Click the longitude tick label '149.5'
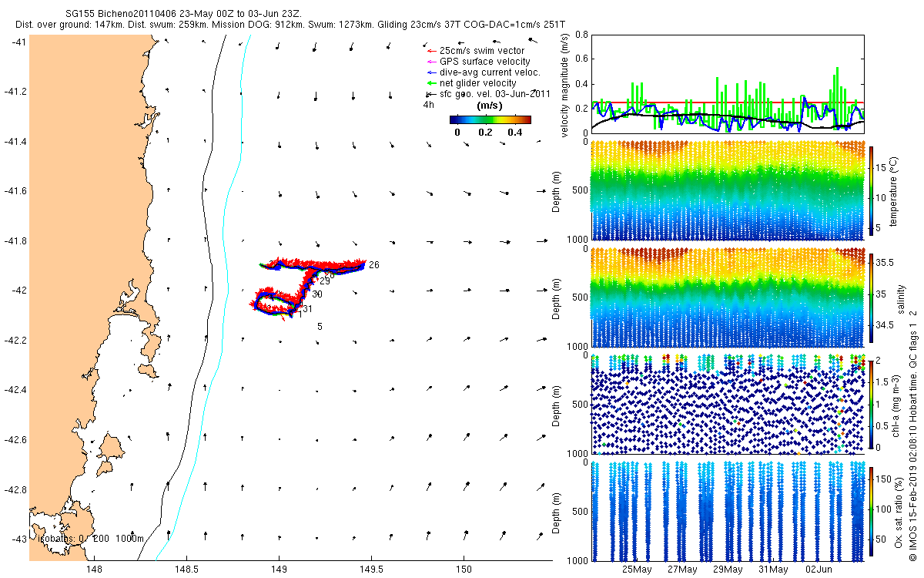Screen dimensions: 924x578 372,570
